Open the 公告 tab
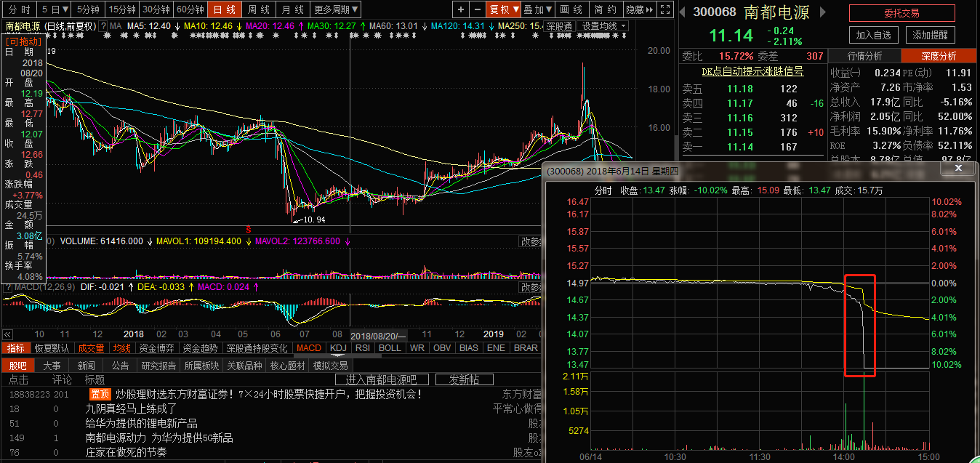The height and width of the screenshot is (463, 980). click(120, 365)
